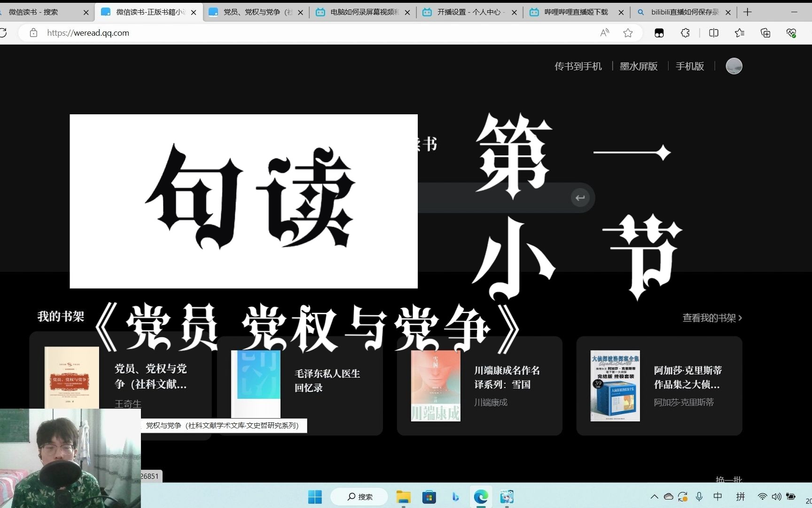Click 查看我的书架 link
This screenshot has width=812, height=508.
(712, 318)
